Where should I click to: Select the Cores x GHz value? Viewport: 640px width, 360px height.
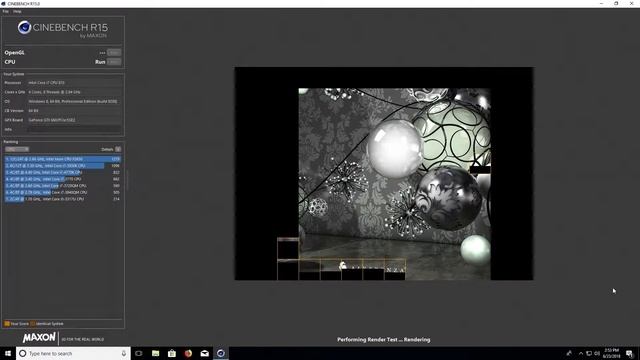74,92
